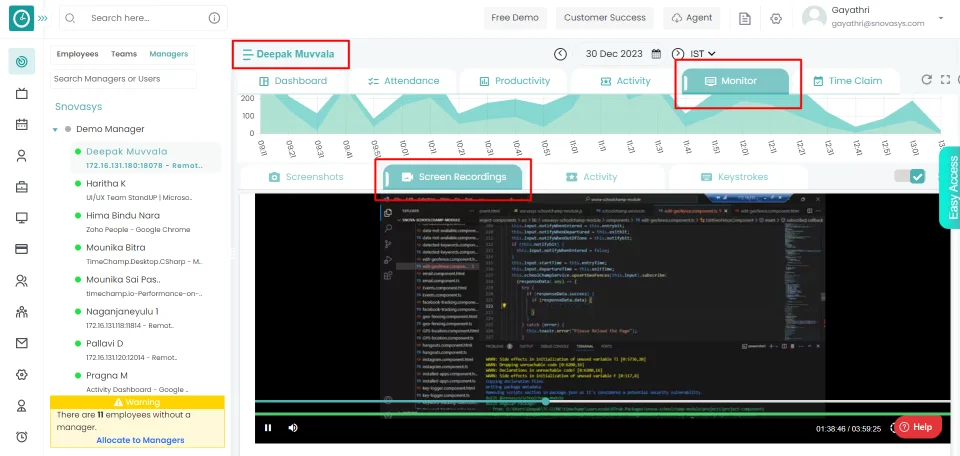960x456 pixels.
Task: Select the Monitor tab
Action: [x=735, y=81]
